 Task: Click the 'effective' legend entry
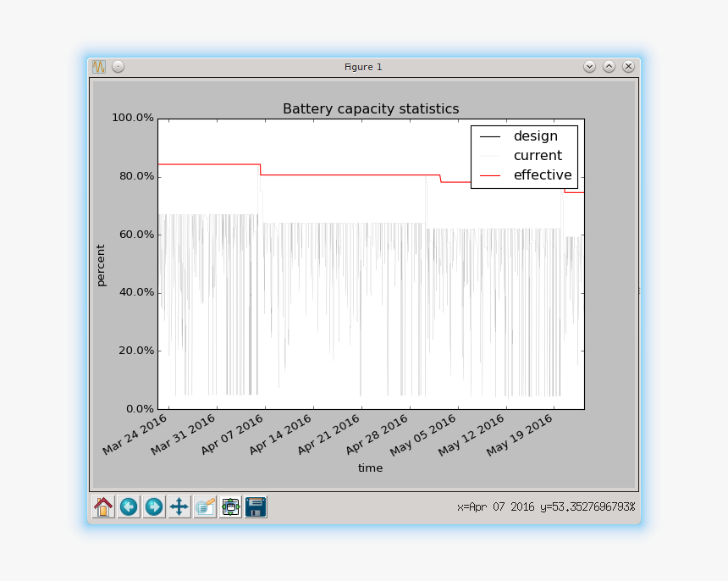coord(542,175)
